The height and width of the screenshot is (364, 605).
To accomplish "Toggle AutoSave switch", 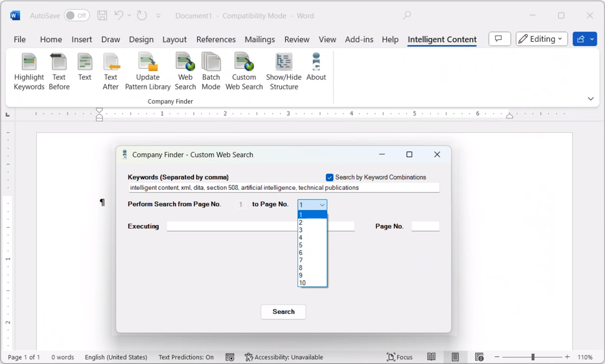I will tap(77, 15).
